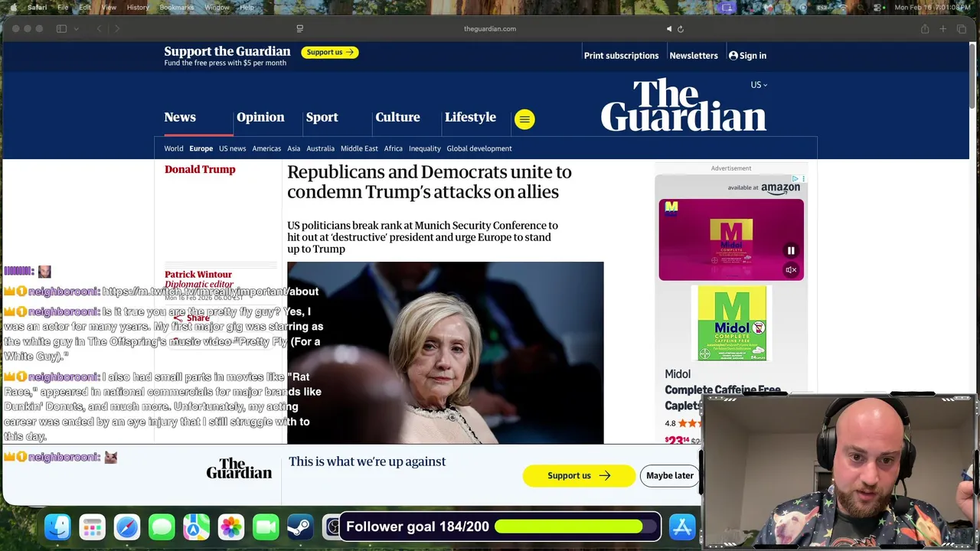The height and width of the screenshot is (551, 980).
Task: Show Safari tab overview
Action: point(962,29)
